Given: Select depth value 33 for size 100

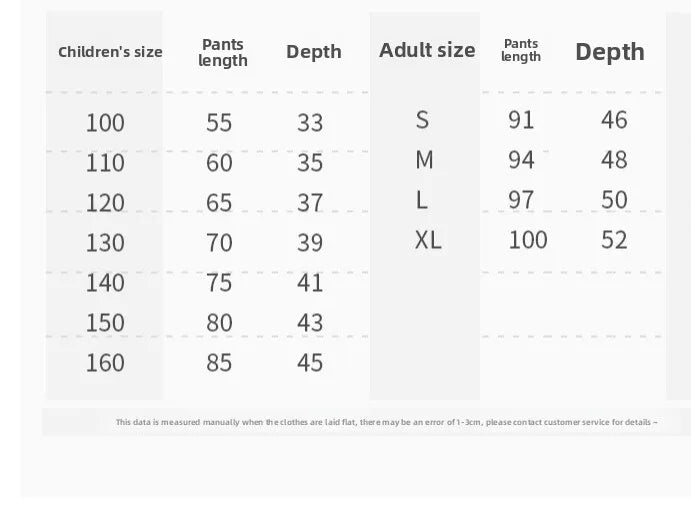Looking at the screenshot, I should tap(310, 123).
